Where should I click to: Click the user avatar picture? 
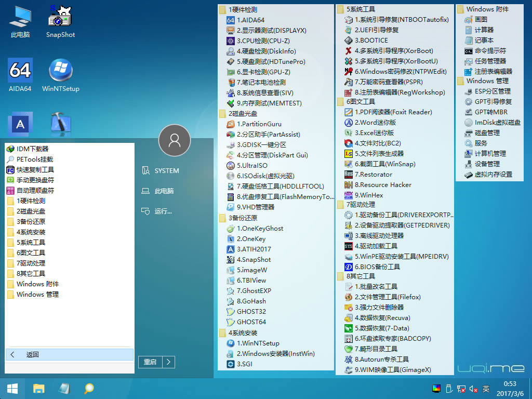175,140
